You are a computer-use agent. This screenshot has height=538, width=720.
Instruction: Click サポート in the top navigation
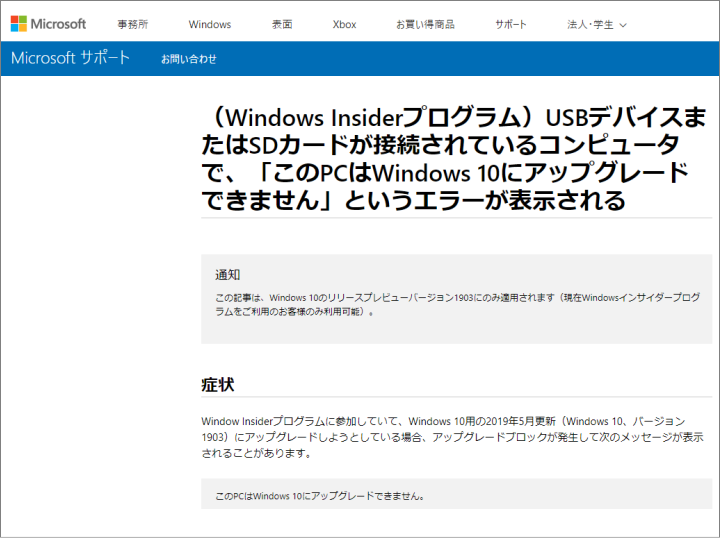[510, 24]
